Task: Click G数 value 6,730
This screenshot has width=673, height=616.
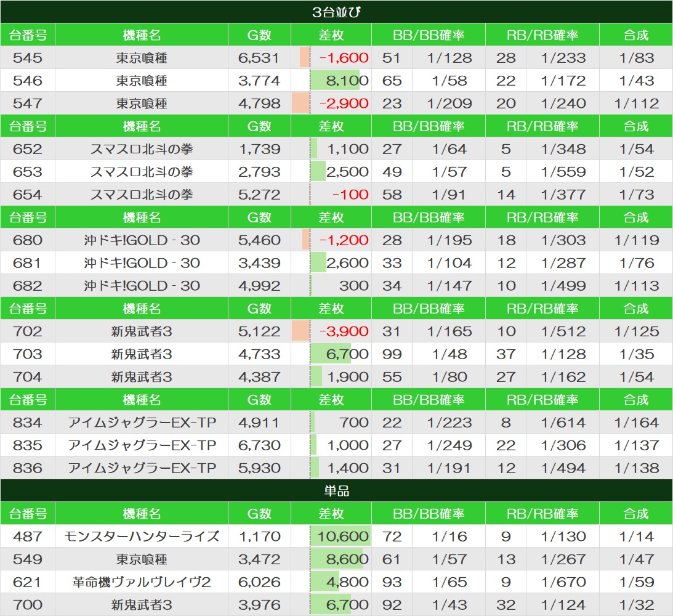Action: 259,445
